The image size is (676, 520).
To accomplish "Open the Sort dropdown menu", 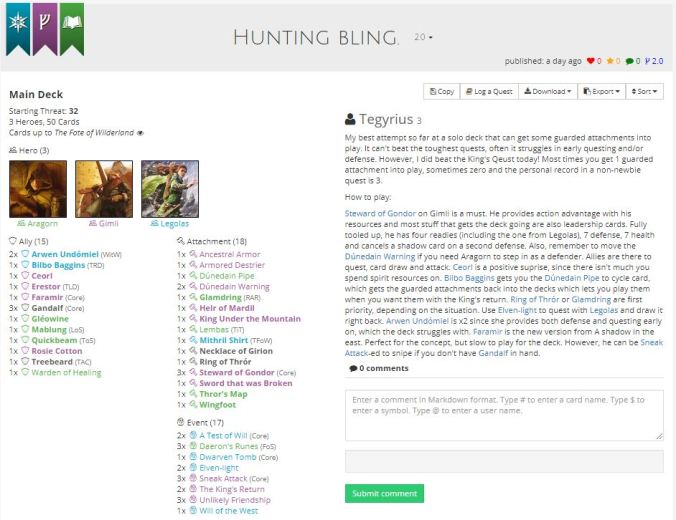I will pos(645,91).
